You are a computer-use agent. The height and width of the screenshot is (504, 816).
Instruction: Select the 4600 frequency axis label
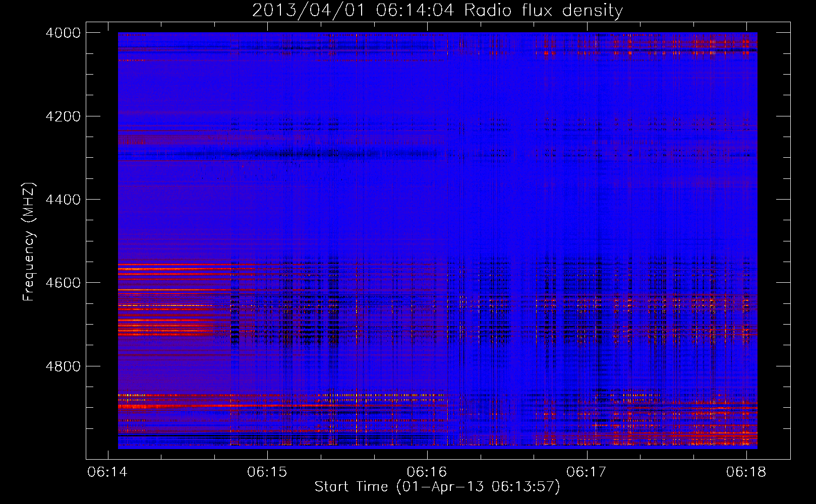click(x=63, y=283)
